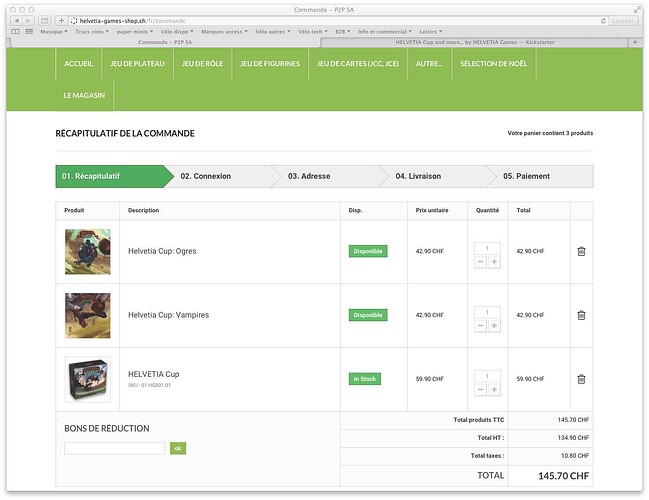Expand the Musique bookmarks folder
This screenshot has height=500, width=649.
coord(53,31)
